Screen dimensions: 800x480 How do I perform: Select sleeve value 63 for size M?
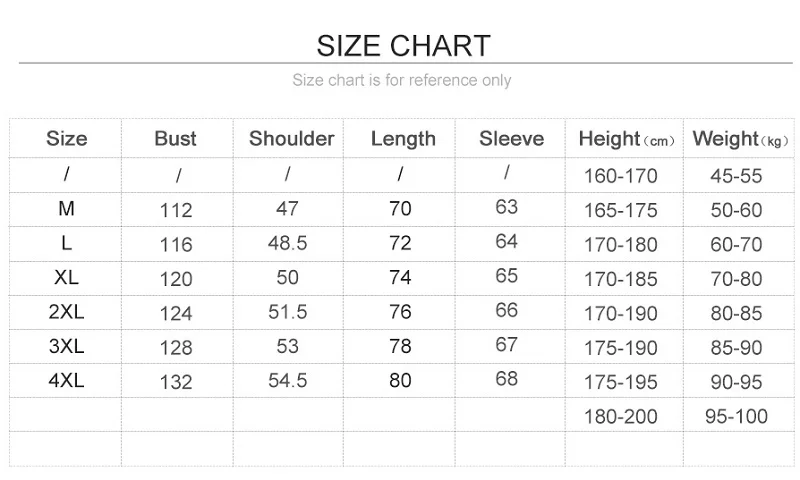coord(507,207)
